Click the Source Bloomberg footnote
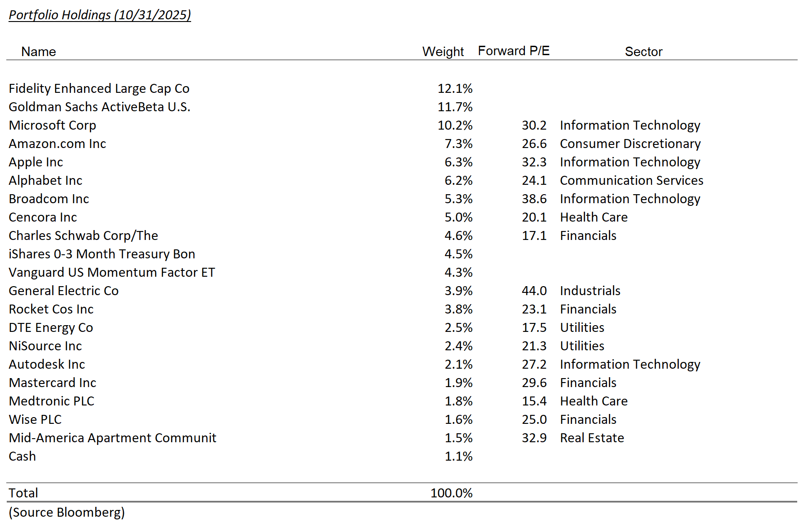 (67, 512)
